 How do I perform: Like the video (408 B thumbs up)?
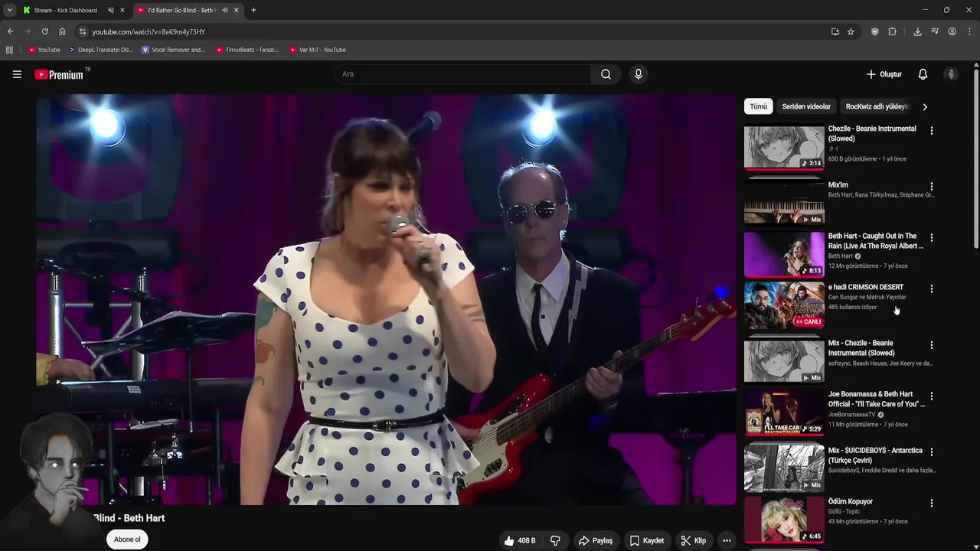[x=519, y=540]
